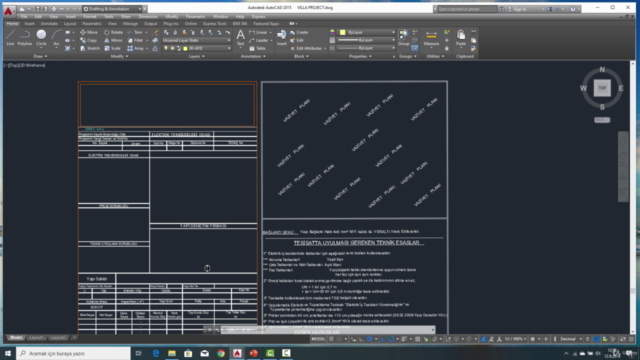Click the Measure tool
Image resolution: width=640 pixels, height=360 pixels.
tap(431, 38)
